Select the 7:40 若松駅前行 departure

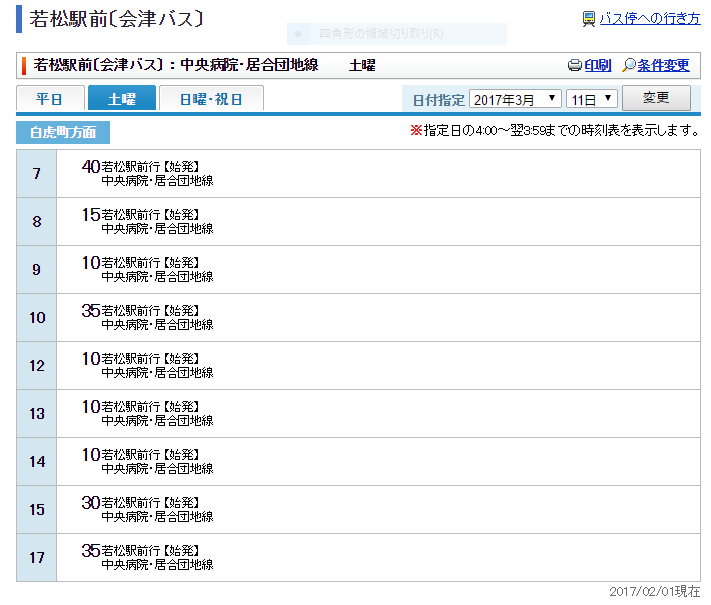pyautogui.click(x=147, y=174)
